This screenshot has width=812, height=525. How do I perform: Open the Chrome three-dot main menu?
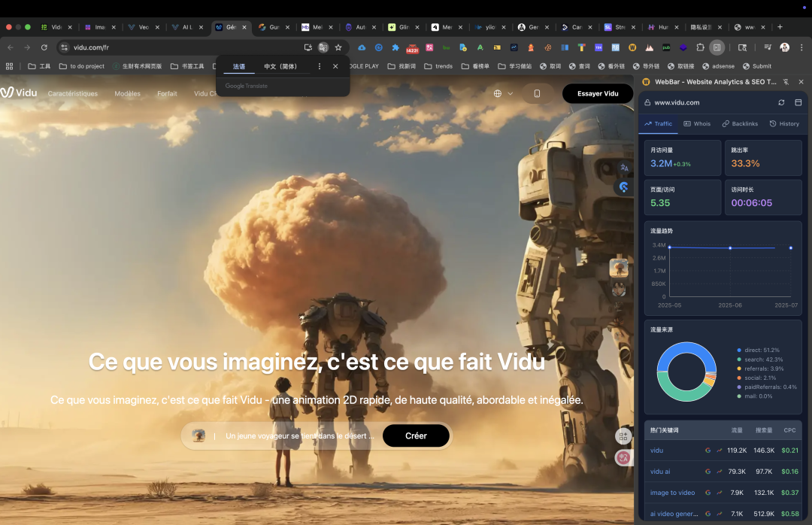click(801, 47)
